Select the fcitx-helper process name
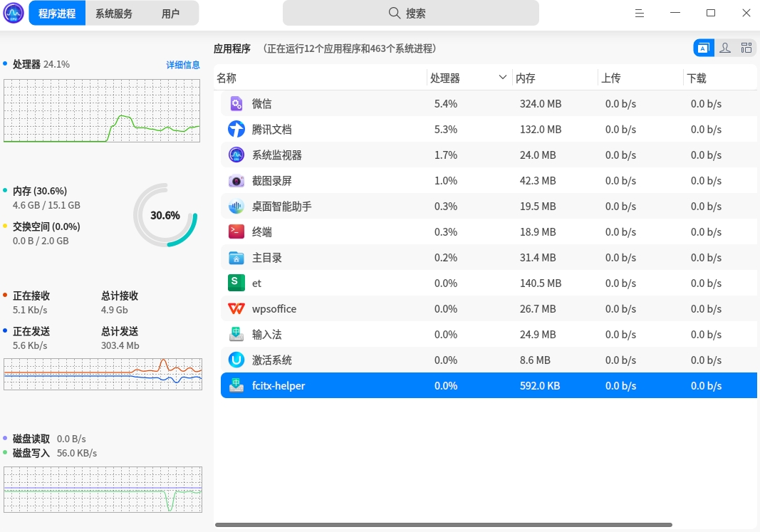Screen dimensions: 760x532 pos(279,386)
